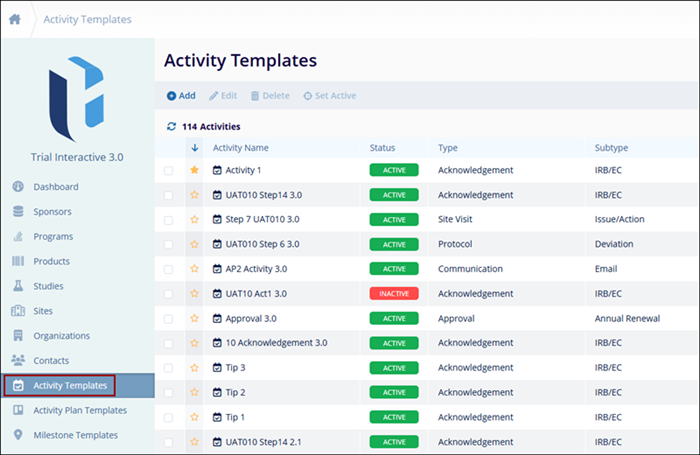Viewport: 700px width, 455px height.
Task: Select the checkbox for Activity 1
Action: 168,170
